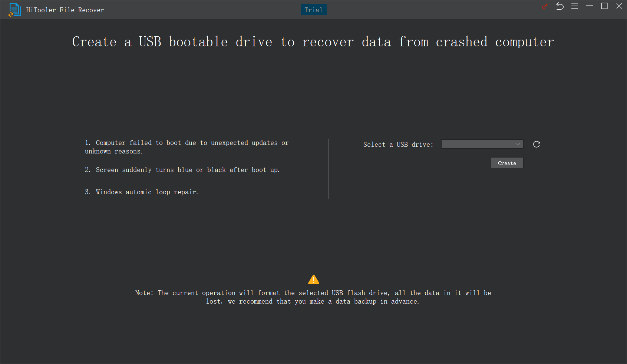The height and width of the screenshot is (364, 627).
Task: Open the hamburger menu icon
Action: 575,6
